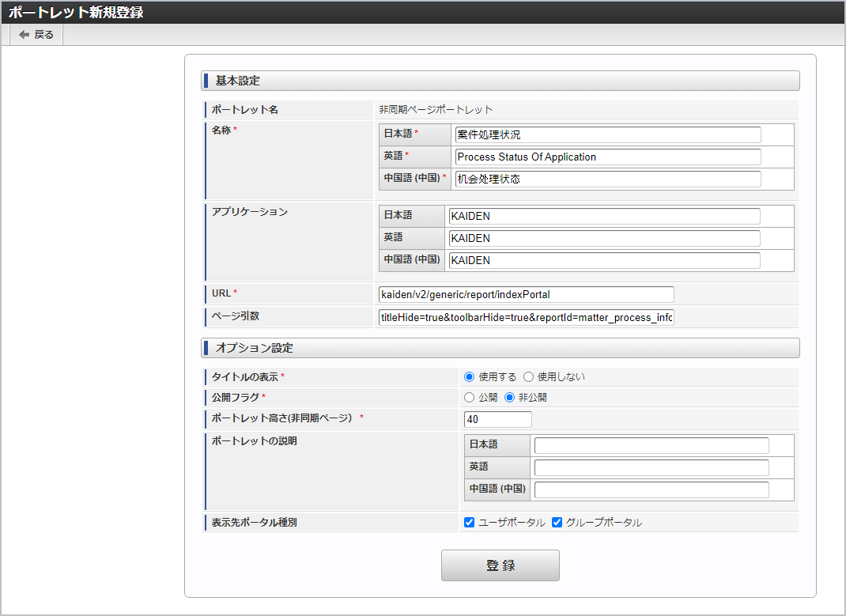Click the 登録 button

[x=500, y=565]
